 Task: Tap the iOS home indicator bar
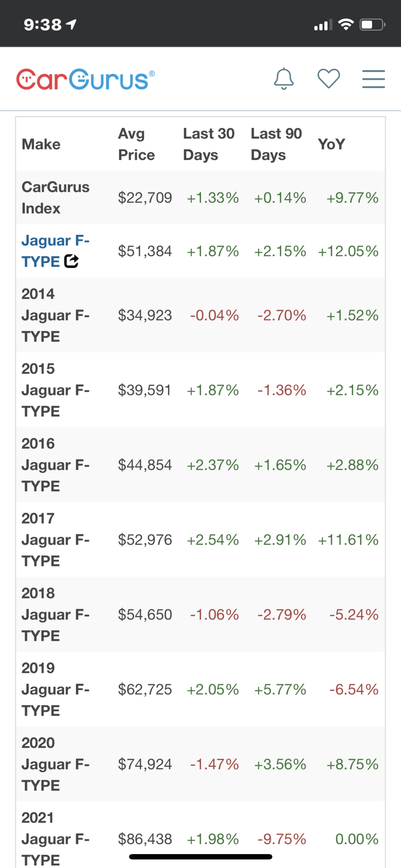pyautogui.click(x=200, y=857)
